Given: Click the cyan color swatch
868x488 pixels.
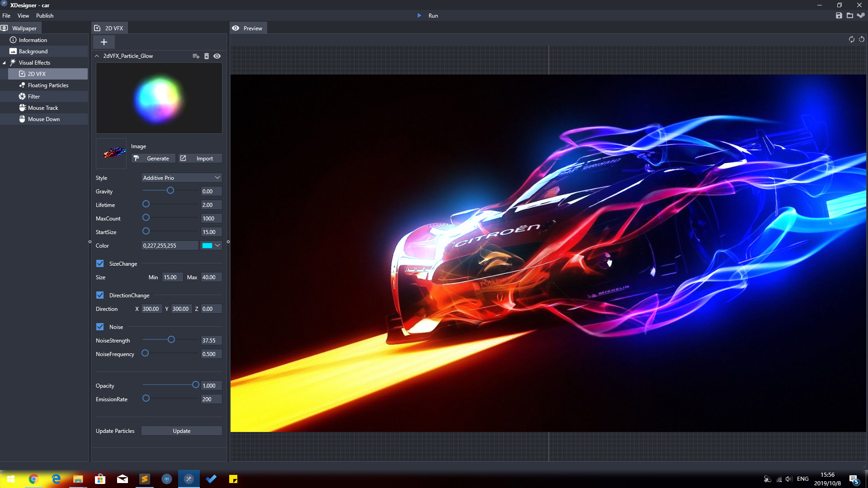Looking at the screenshot, I should pos(207,246).
